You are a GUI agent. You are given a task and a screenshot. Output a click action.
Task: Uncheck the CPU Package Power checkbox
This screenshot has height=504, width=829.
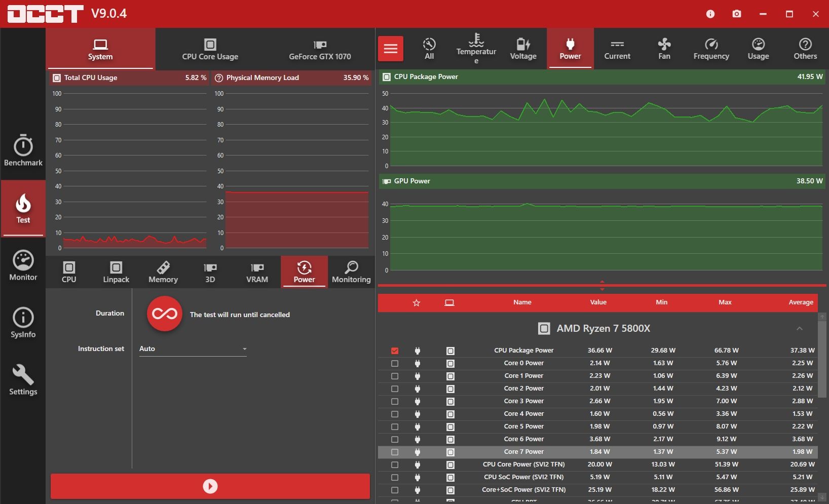point(395,351)
